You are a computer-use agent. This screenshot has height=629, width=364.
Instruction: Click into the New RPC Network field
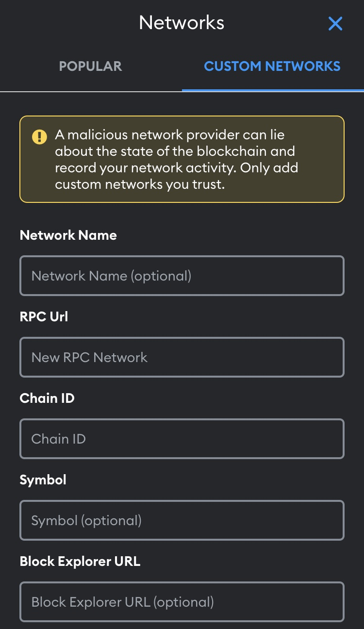(x=182, y=357)
